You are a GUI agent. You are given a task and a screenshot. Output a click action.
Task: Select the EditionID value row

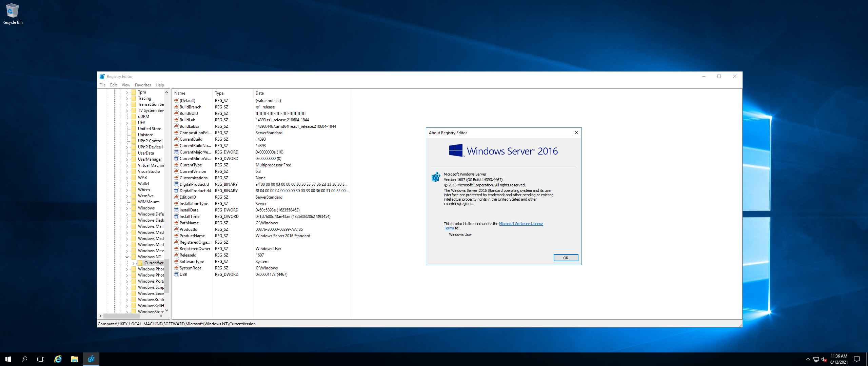point(261,197)
